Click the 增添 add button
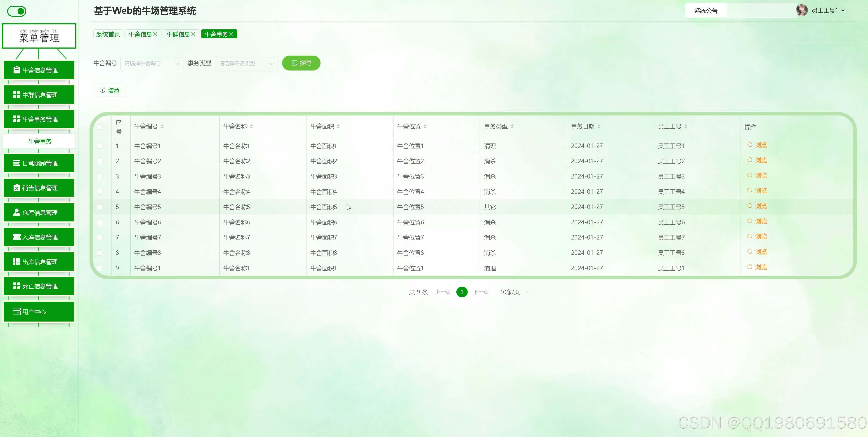The width and height of the screenshot is (868, 437). coord(110,90)
